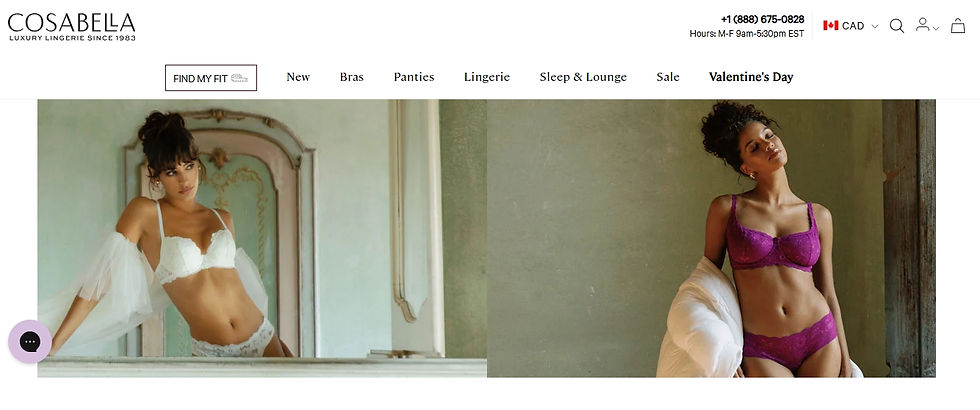This screenshot has width=980, height=410.
Task: Click the Canadian flag icon
Action: coord(831,26)
